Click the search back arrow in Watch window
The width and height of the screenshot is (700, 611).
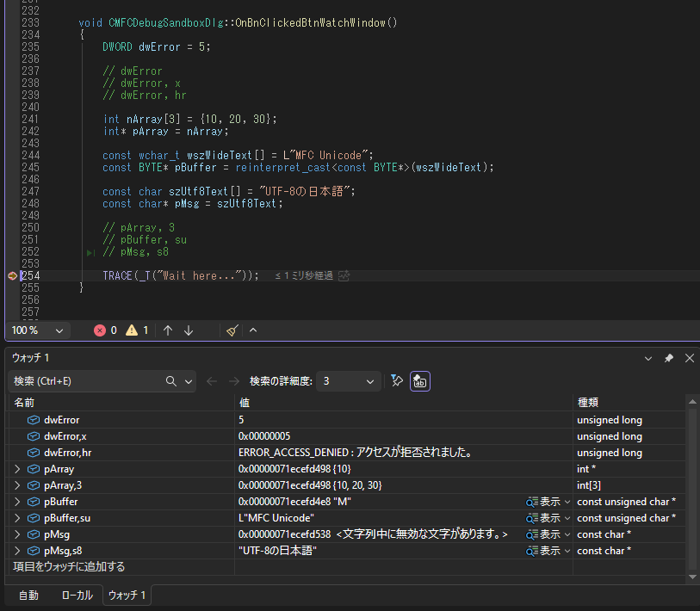point(212,381)
